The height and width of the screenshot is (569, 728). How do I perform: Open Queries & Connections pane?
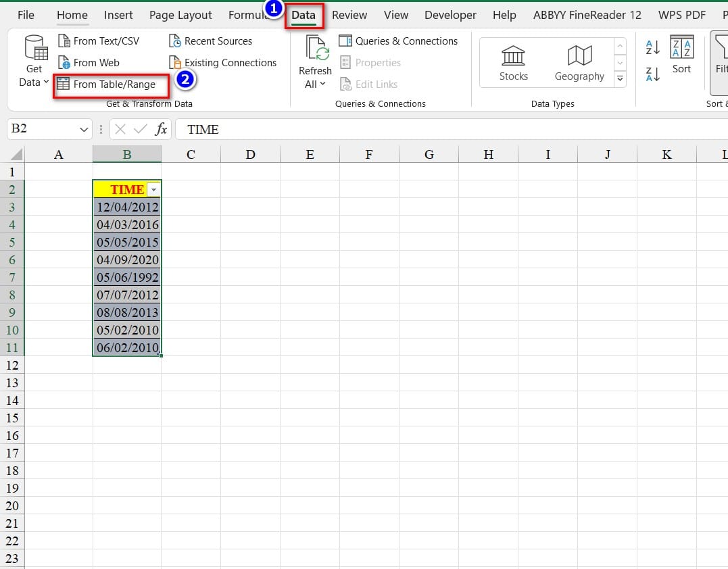(398, 41)
